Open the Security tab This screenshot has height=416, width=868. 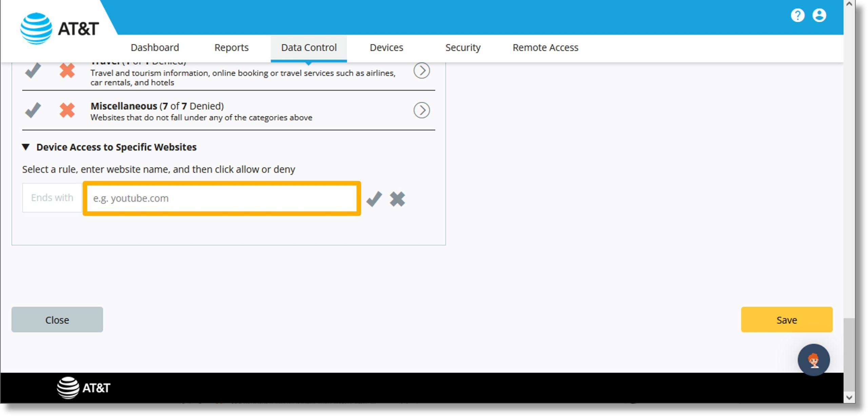(x=463, y=47)
